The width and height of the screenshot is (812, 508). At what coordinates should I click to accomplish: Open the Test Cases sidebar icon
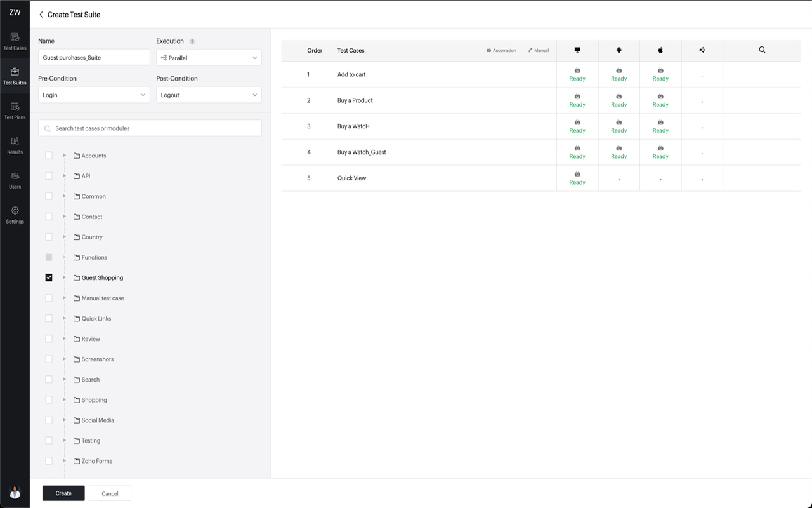point(15,39)
